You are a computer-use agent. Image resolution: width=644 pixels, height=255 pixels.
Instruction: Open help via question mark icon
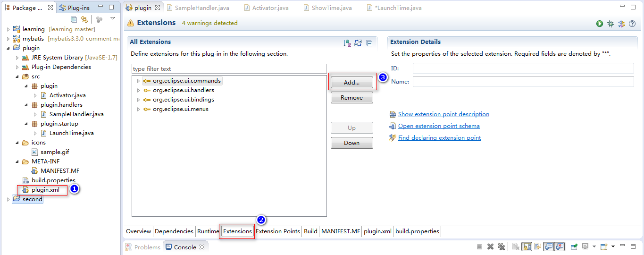pos(632,24)
